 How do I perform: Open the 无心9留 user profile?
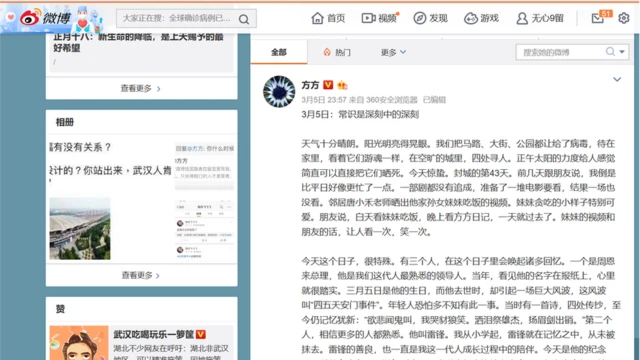[x=540, y=18]
